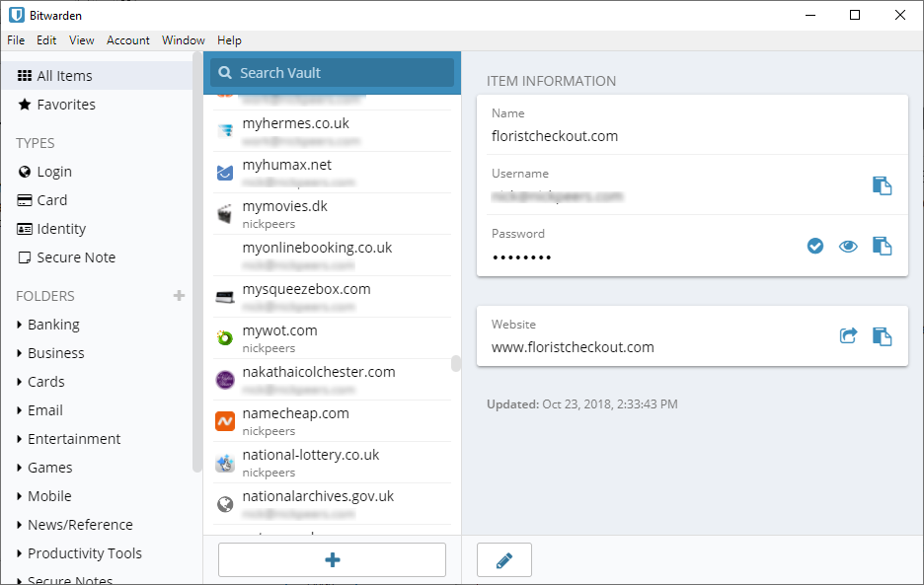The width and height of the screenshot is (924, 585).
Task: Open the View menu
Action: pyautogui.click(x=82, y=40)
